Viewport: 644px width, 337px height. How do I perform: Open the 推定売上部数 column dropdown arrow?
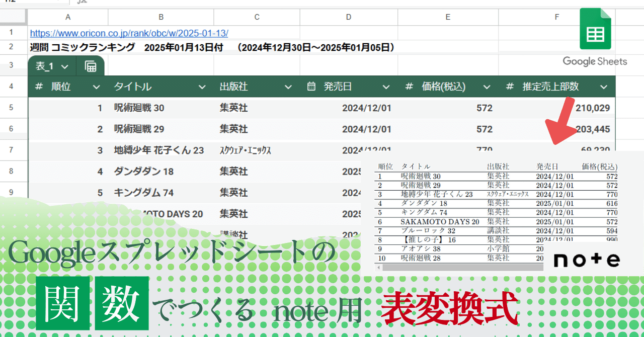[604, 87]
